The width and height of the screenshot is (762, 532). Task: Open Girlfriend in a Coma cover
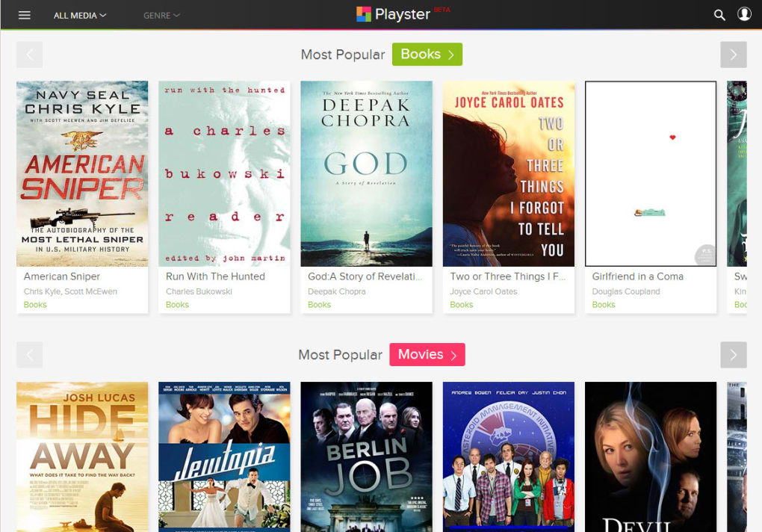click(651, 173)
